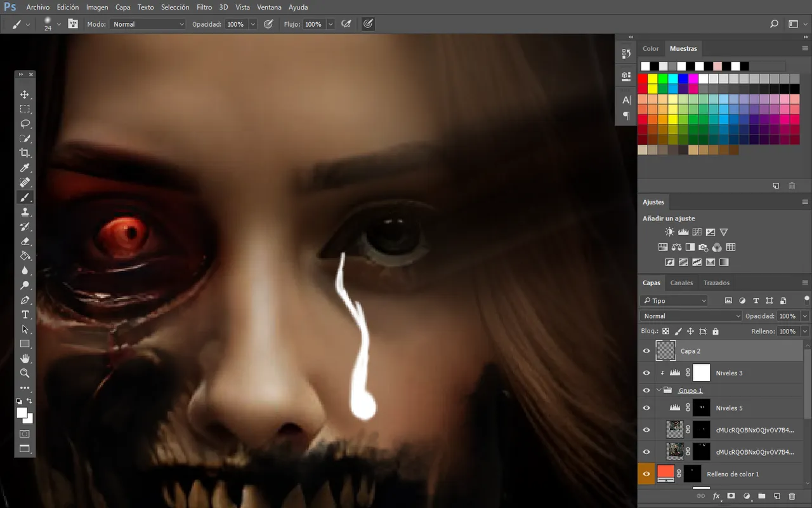Click the Flujo value field
Image resolution: width=812 pixels, height=508 pixels.
tap(314, 24)
